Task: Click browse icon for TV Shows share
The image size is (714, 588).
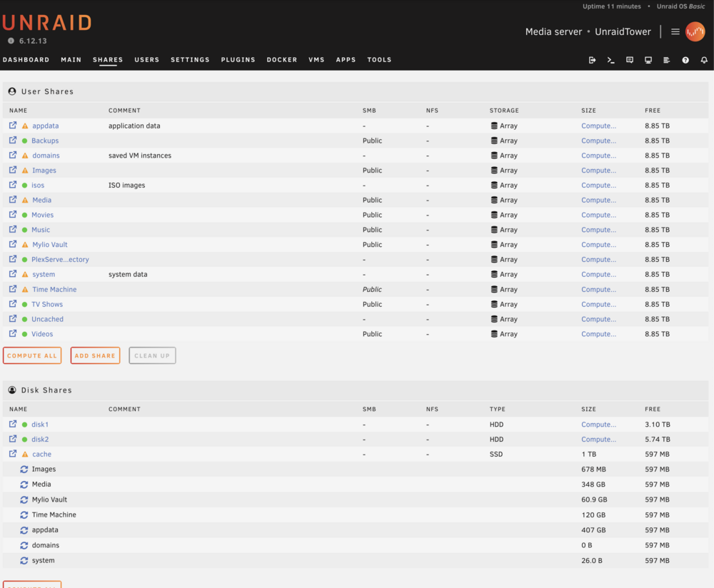Action: click(x=13, y=303)
